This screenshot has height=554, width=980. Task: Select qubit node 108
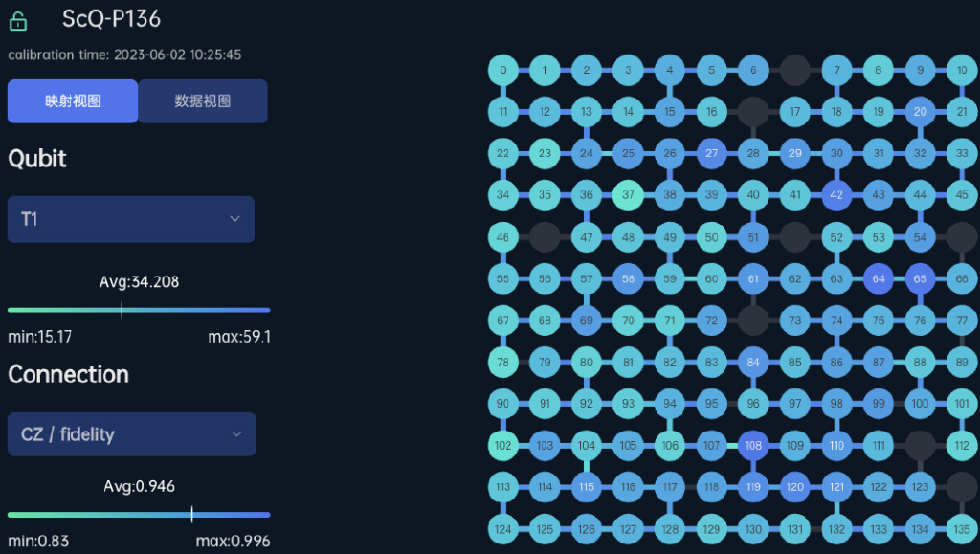tap(754, 445)
